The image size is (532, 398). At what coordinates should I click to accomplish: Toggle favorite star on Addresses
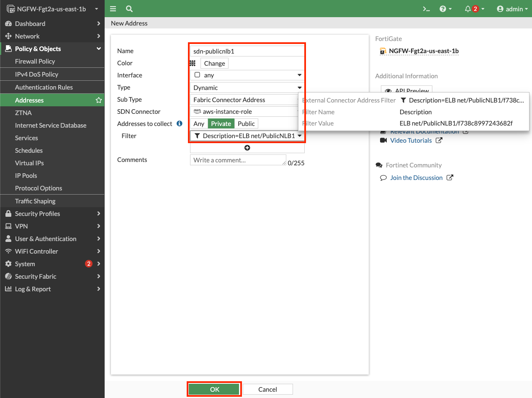[99, 100]
